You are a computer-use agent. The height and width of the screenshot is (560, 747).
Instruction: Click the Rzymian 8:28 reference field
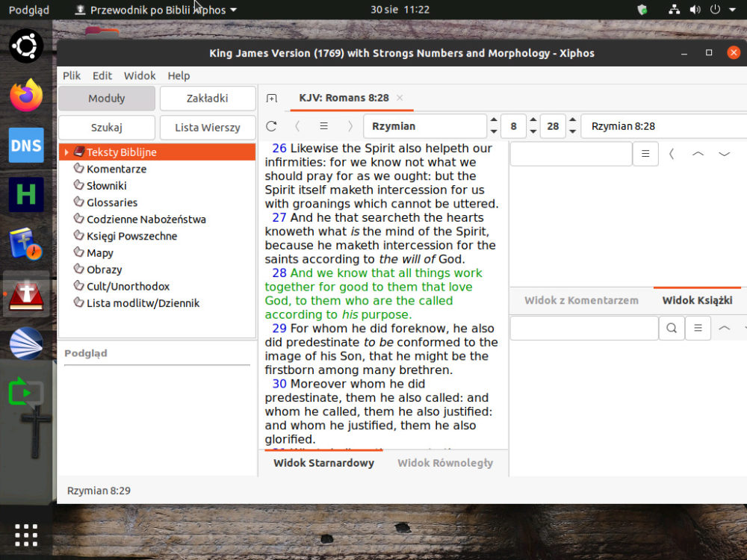(664, 126)
